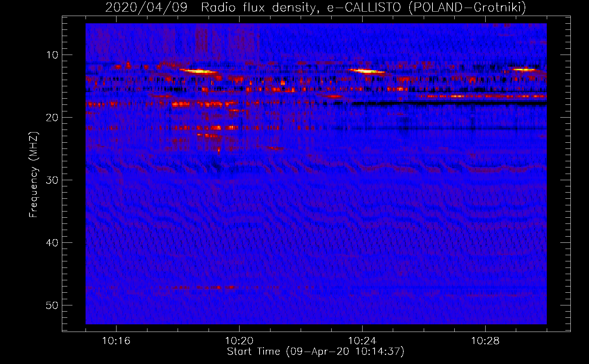Click the '10:24' time tick label

(362, 341)
